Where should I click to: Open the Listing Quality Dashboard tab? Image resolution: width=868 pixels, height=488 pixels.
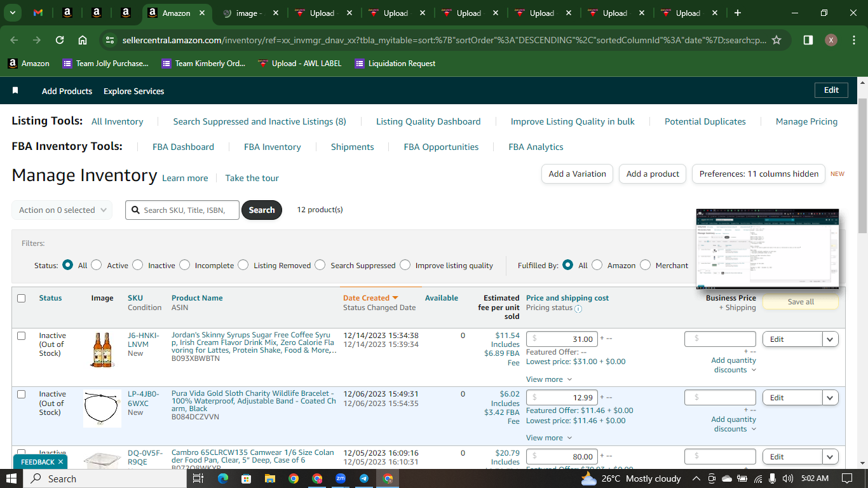coord(428,121)
